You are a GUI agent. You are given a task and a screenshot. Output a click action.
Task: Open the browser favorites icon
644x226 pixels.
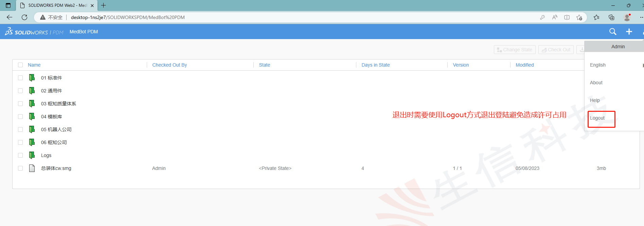click(x=596, y=17)
